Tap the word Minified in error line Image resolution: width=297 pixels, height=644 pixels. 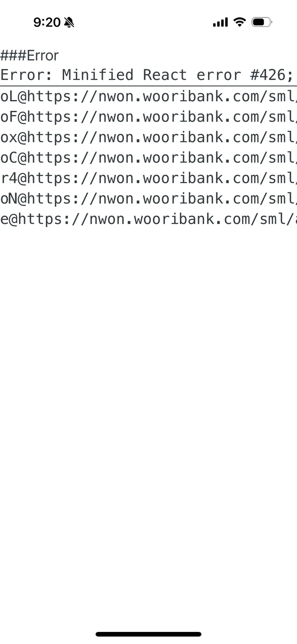tap(98, 75)
